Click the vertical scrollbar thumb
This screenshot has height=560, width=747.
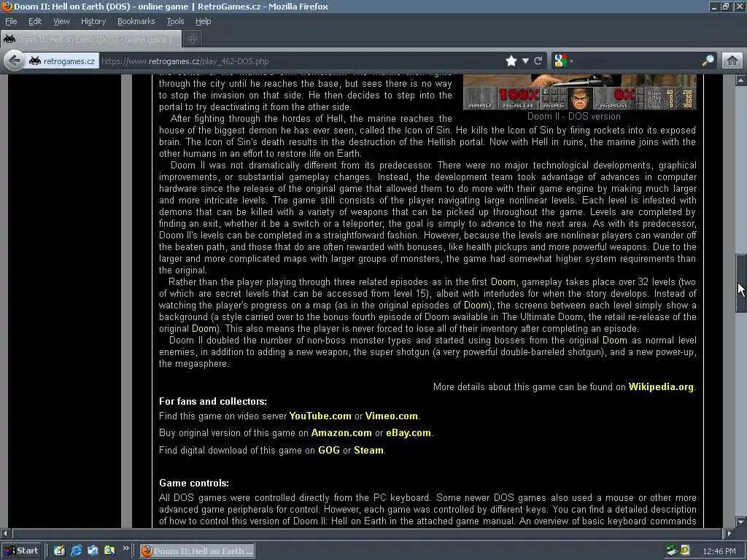[740, 284]
